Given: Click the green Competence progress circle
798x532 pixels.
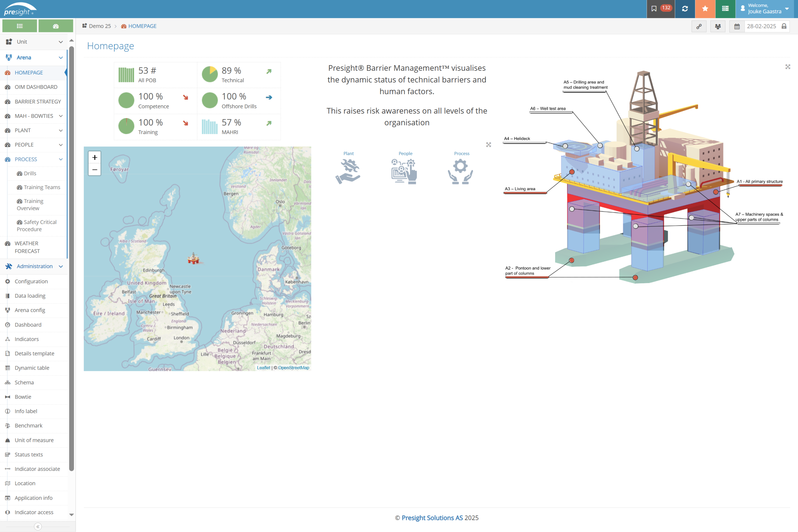Looking at the screenshot, I should coord(126,100).
